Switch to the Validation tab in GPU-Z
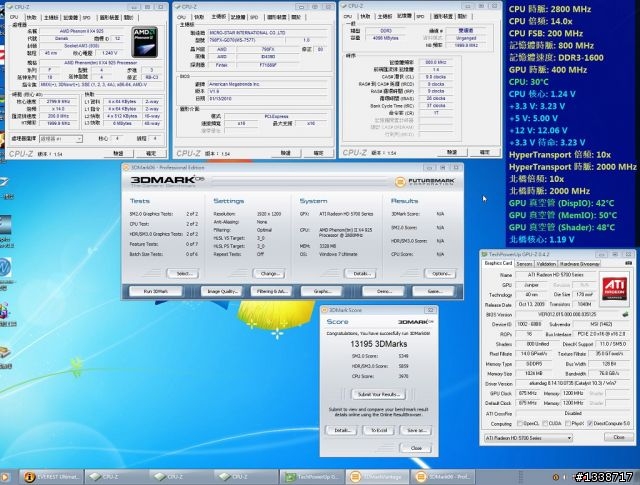640x485 pixels. [546, 264]
